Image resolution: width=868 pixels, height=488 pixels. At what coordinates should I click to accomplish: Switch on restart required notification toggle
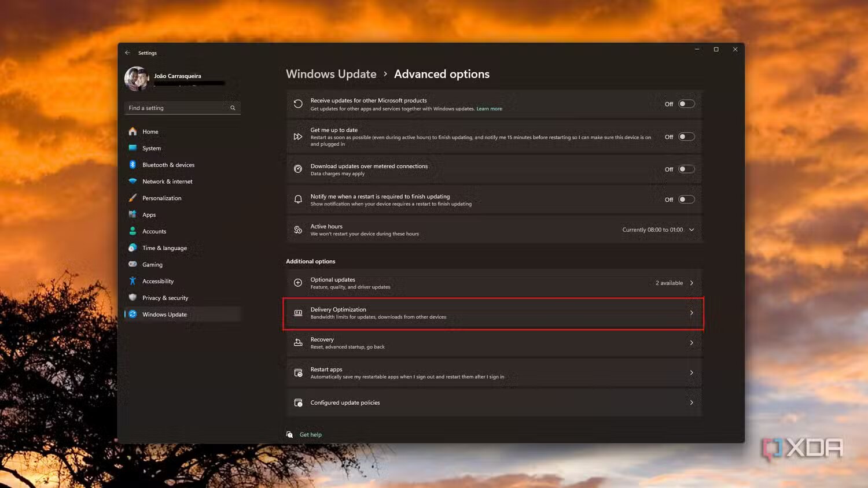(686, 199)
